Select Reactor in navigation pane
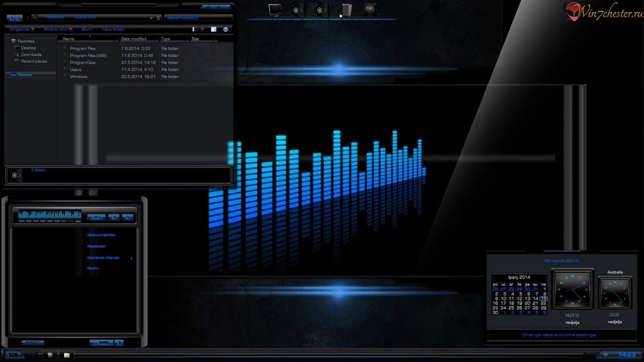 25,75
